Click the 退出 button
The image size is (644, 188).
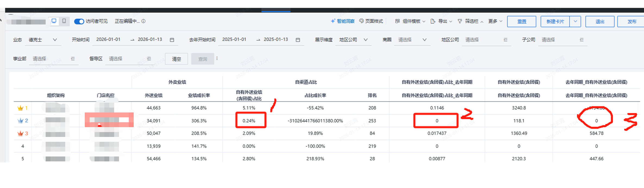pos(600,21)
